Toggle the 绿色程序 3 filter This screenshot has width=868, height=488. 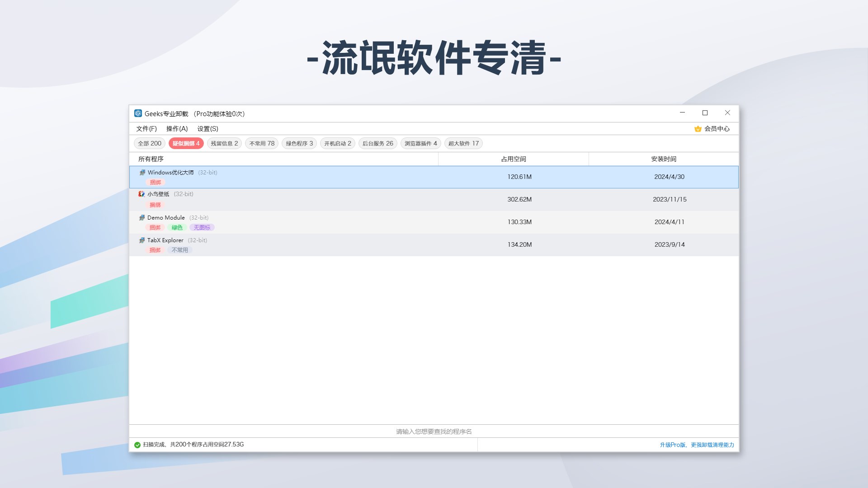[298, 143]
